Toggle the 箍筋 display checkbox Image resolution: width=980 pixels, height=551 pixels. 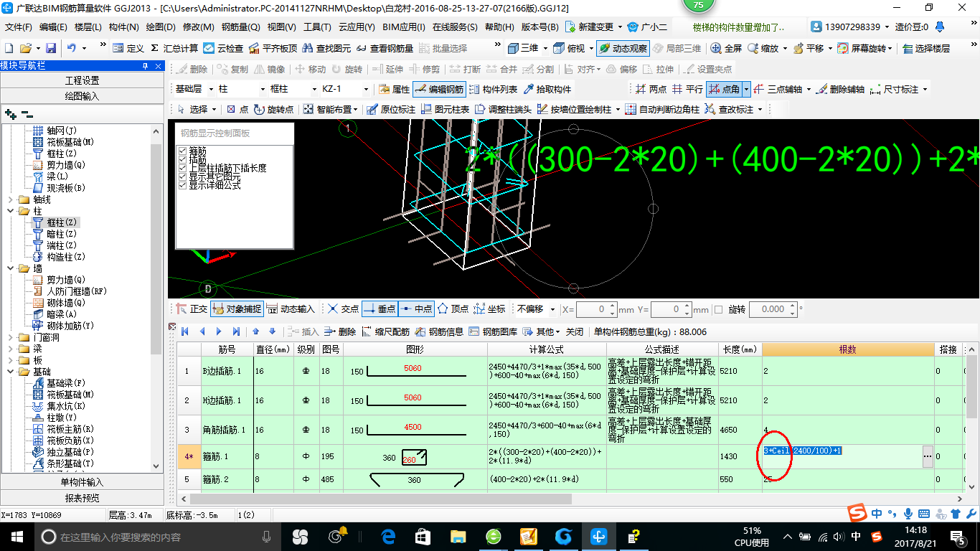point(182,151)
